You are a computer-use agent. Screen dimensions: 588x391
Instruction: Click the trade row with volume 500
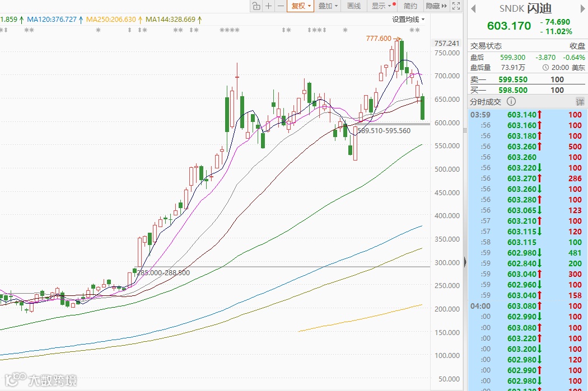pyautogui.click(x=526, y=147)
